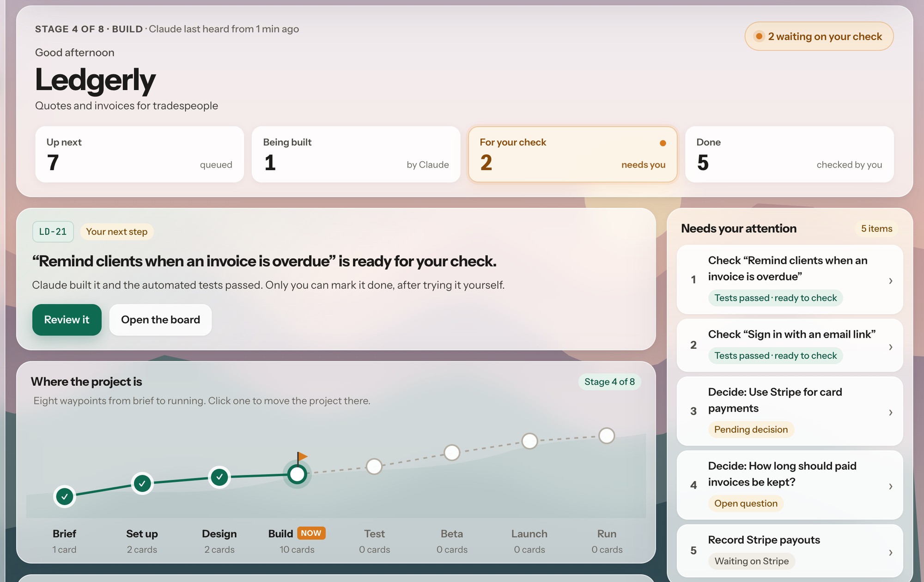Screen dimensions: 924x582
Task: Click the Set up waypoint checkmark
Action: [142, 484]
